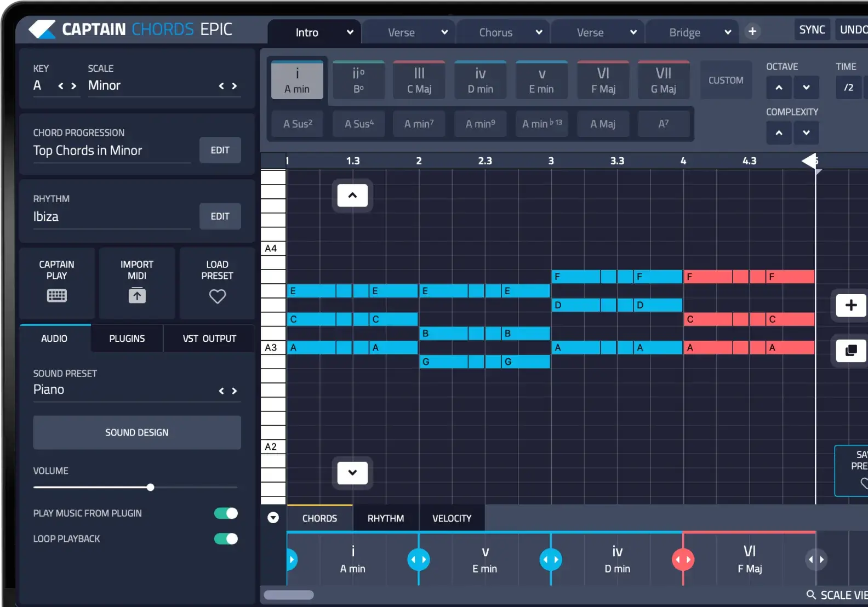
Task: Open Intro tab dropdown arrow
Action: pos(350,32)
